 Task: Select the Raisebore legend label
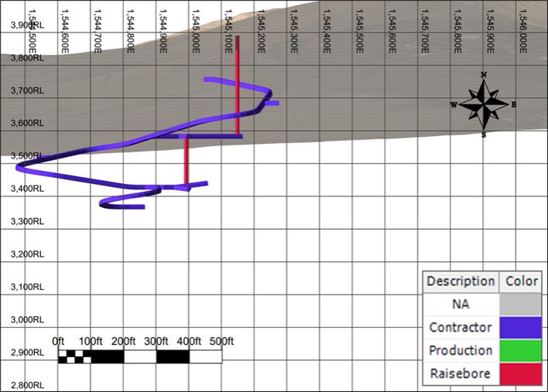461,373
